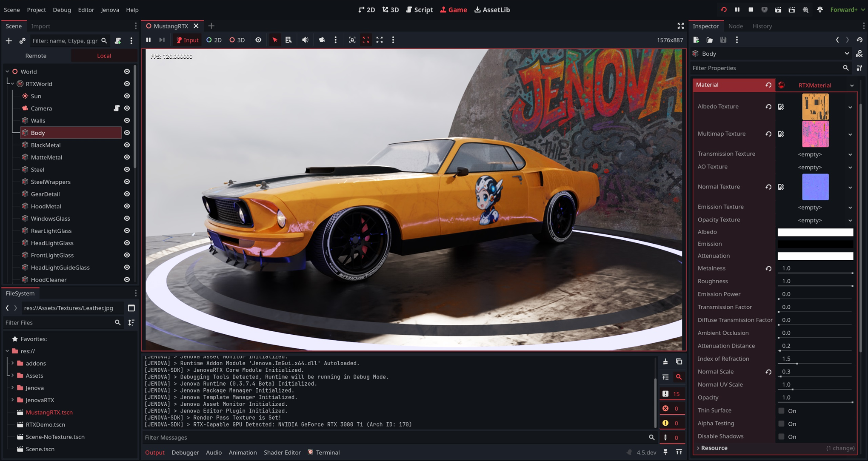This screenshot has width=868, height=461.
Task: Switch to the Node tab
Action: [735, 26]
